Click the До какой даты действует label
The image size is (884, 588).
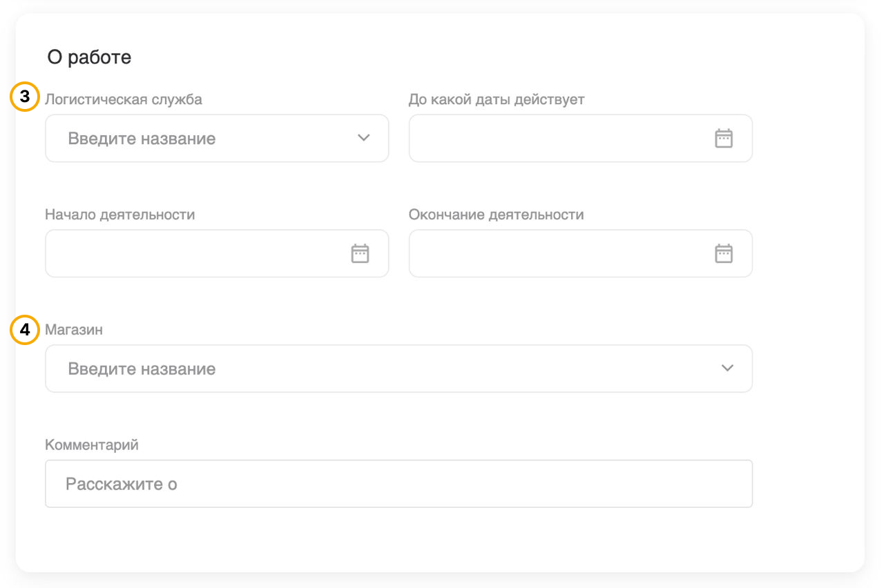497,99
